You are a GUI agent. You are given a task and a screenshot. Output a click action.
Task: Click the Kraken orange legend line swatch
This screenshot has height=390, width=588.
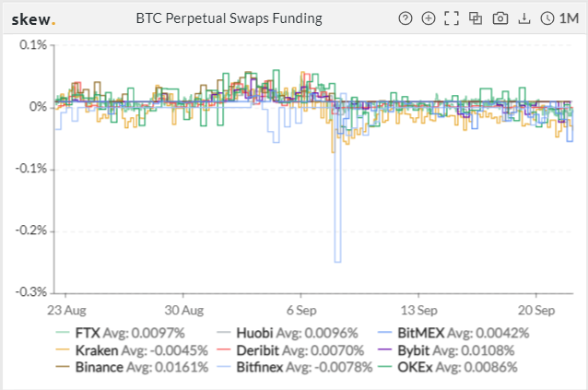[63, 350]
